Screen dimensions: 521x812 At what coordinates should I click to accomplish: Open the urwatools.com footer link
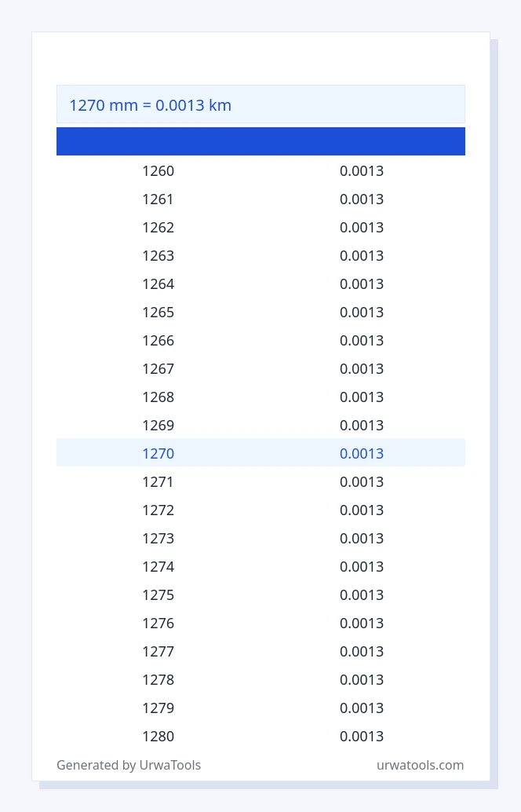[420, 765]
